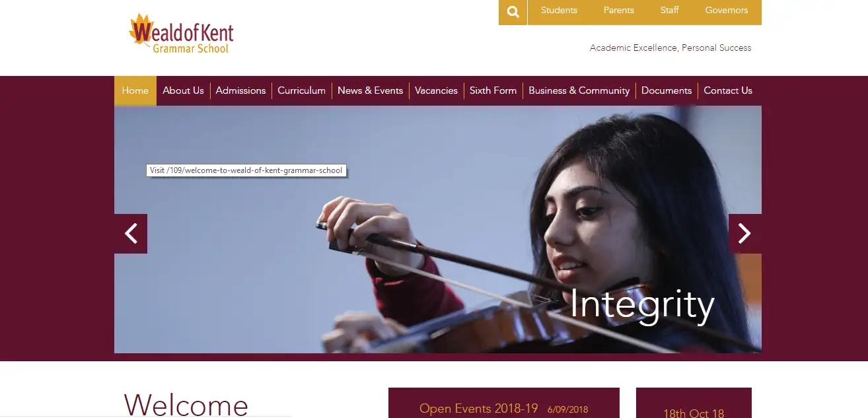
Task: Open the About Us menu
Action: point(183,90)
